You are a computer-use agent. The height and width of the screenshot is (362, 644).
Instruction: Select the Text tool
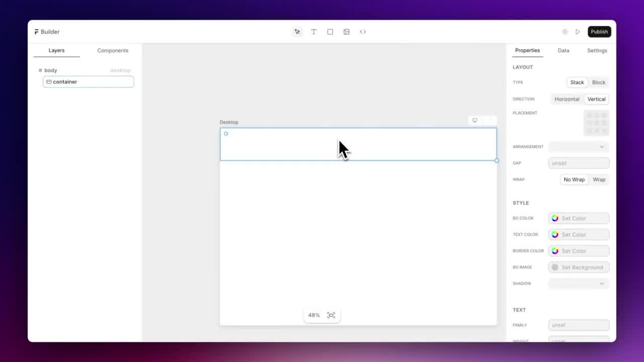tap(313, 32)
